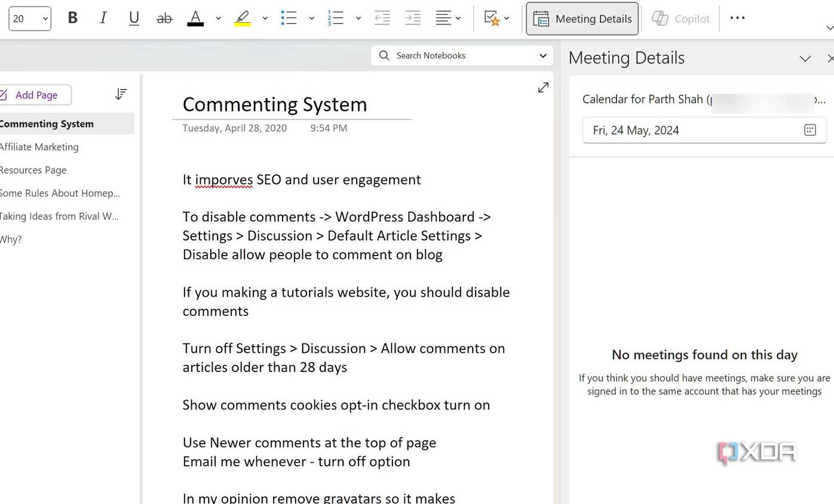Screen dimensions: 834x504
Task: Toggle Italic formatting
Action: pos(103,19)
